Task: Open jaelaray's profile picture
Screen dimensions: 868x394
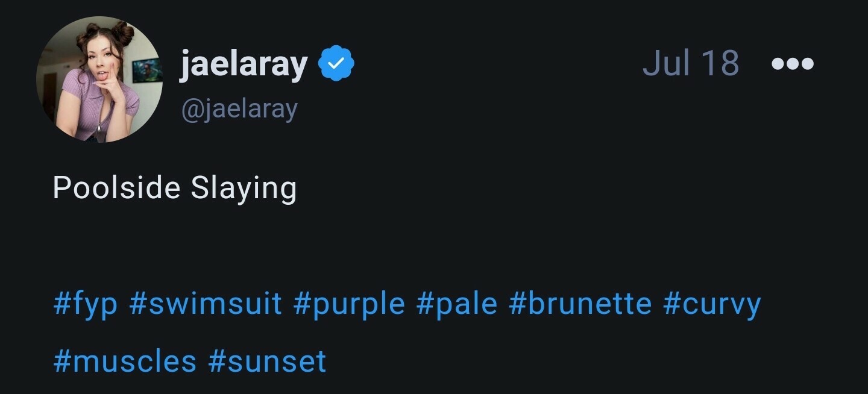Action: (x=99, y=80)
